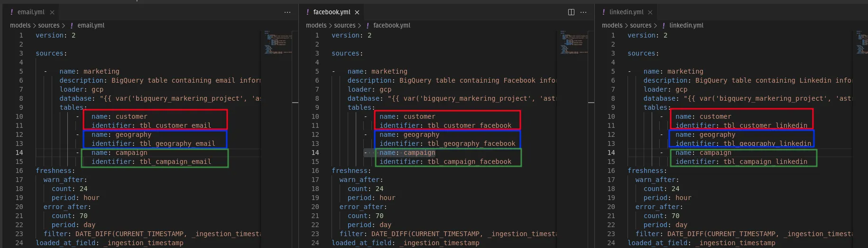868x248 pixels.
Task: Switch to the facebook.yml tab
Action: point(332,12)
